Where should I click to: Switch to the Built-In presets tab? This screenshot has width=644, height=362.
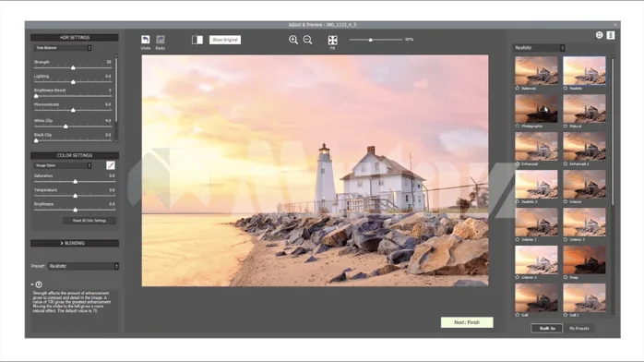[546, 329]
